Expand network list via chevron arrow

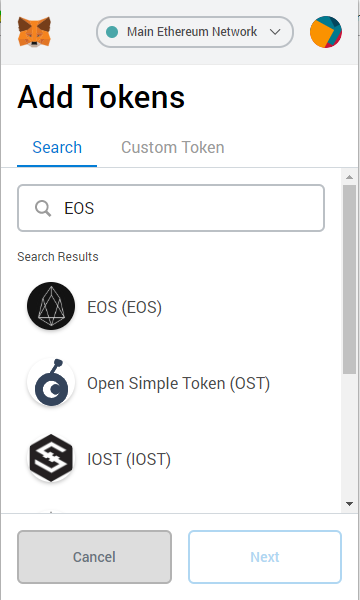pos(275,32)
